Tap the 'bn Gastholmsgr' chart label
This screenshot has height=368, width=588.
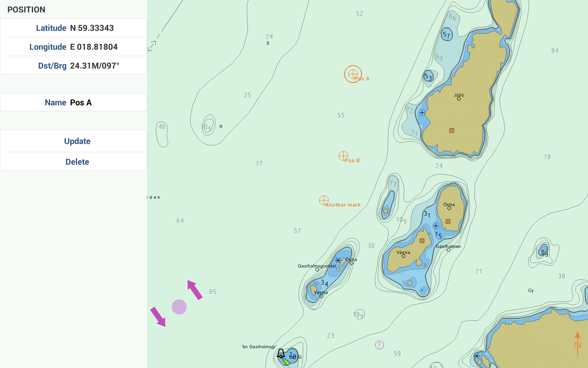[259, 347]
